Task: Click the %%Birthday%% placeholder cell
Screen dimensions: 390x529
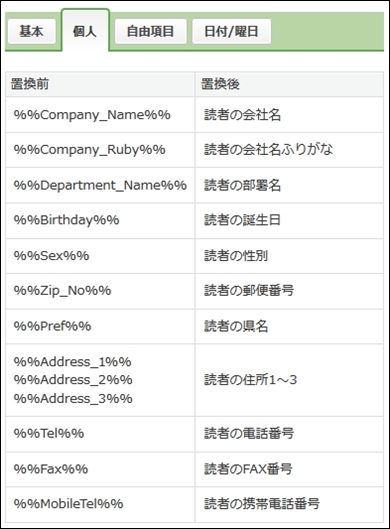Action: tap(100, 221)
